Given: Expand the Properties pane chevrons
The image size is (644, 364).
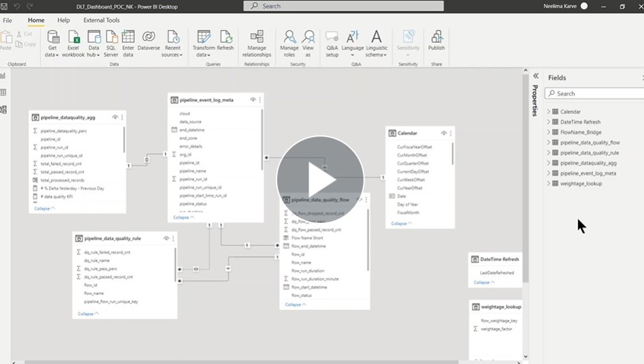Looking at the screenshot, I should coord(535,76).
